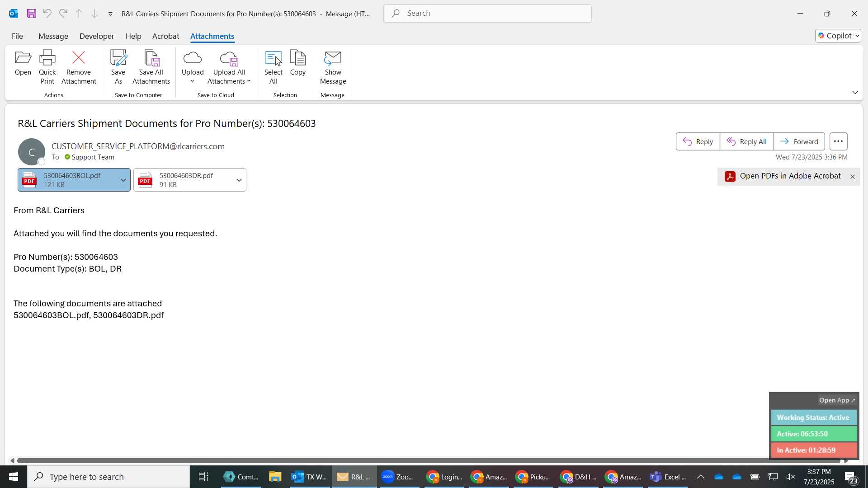Select the Attachments ribbon tab

click(x=212, y=36)
